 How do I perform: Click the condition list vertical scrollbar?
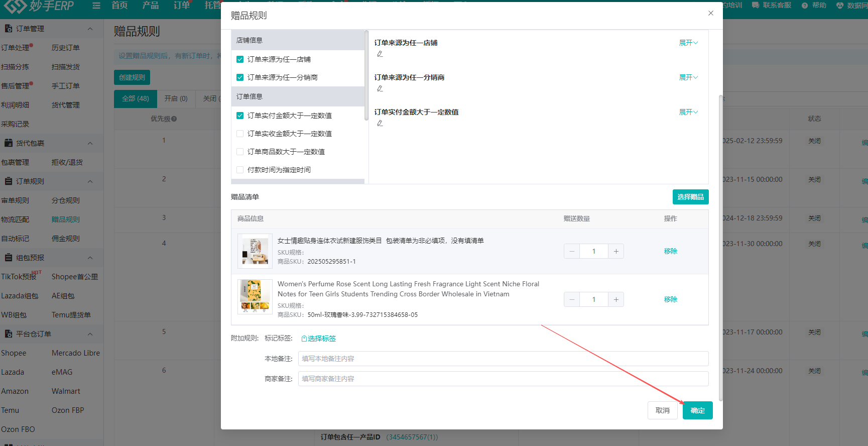coord(366,76)
